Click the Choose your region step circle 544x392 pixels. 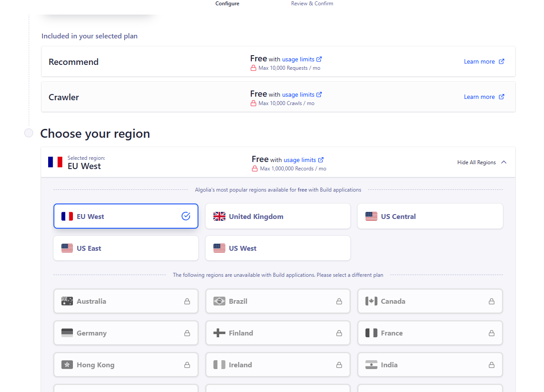pyautogui.click(x=29, y=133)
